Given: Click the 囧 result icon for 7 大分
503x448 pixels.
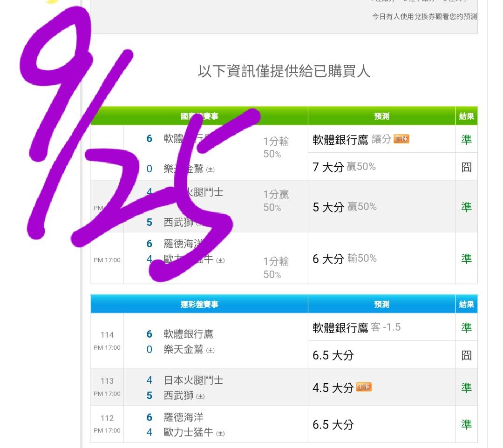Looking at the screenshot, I should coord(466,167).
